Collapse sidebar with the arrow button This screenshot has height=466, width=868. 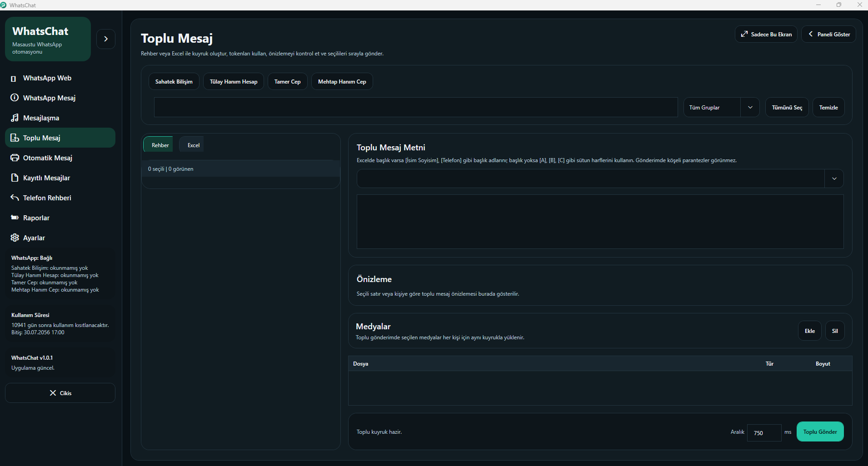tap(106, 39)
